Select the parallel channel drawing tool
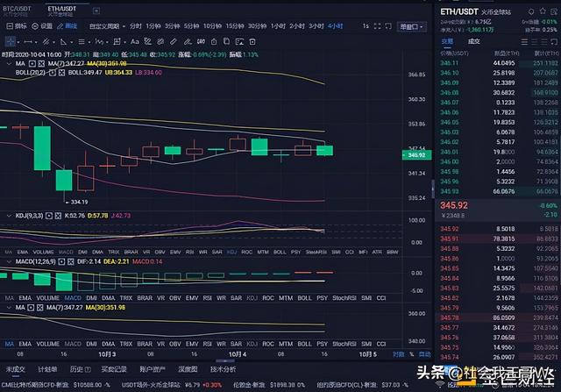561x392 pixels. click(46, 42)
